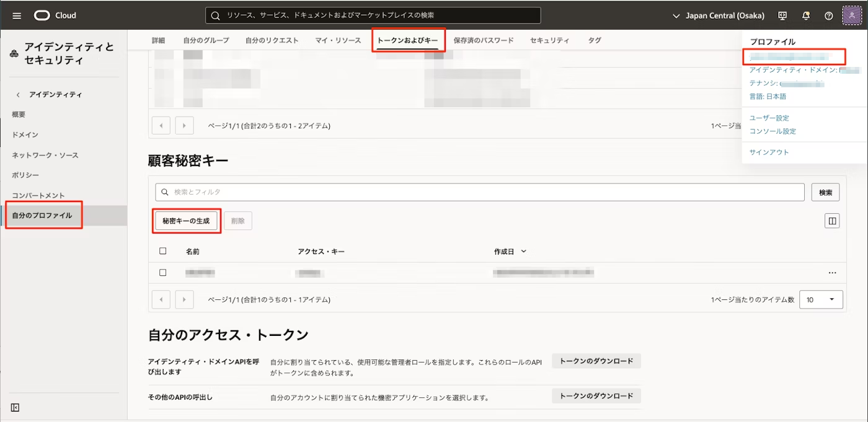Download token for アイデンティティ・ドメインAPI
Screen dimensions: 868x422
(x=596, y=361)
